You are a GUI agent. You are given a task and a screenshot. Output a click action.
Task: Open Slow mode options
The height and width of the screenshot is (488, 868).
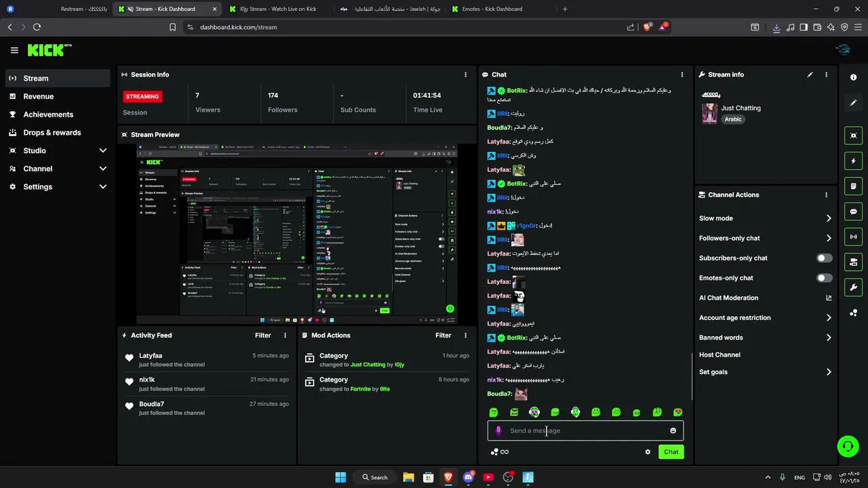[x=766, y=218]
